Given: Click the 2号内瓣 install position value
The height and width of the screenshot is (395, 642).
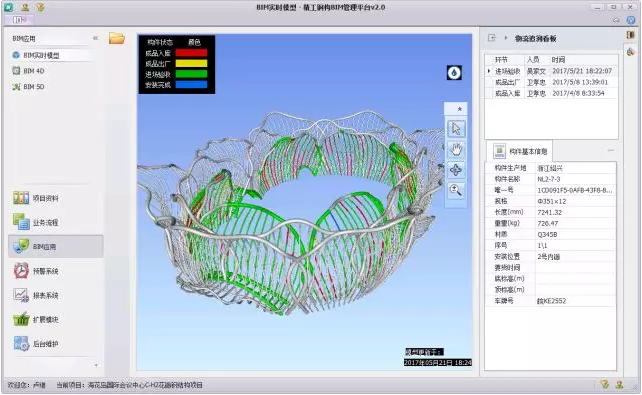Looking at the screenshot, I should pyautogui.click(x=548, y=257).
